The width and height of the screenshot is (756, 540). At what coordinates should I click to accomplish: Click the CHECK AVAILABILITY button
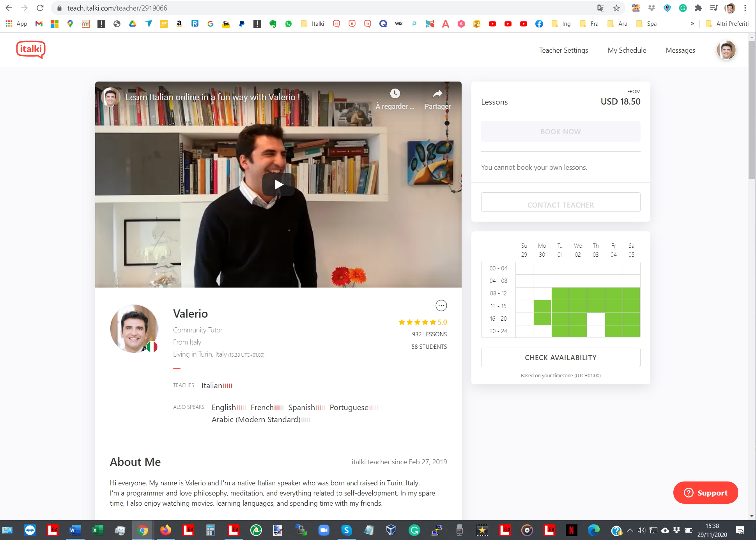[x=560, y=357]
